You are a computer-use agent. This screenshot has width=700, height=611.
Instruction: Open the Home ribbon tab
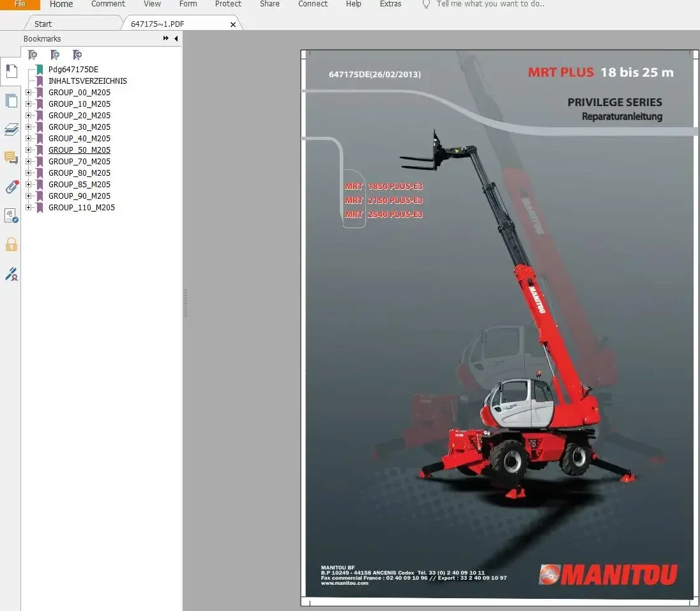61,4
